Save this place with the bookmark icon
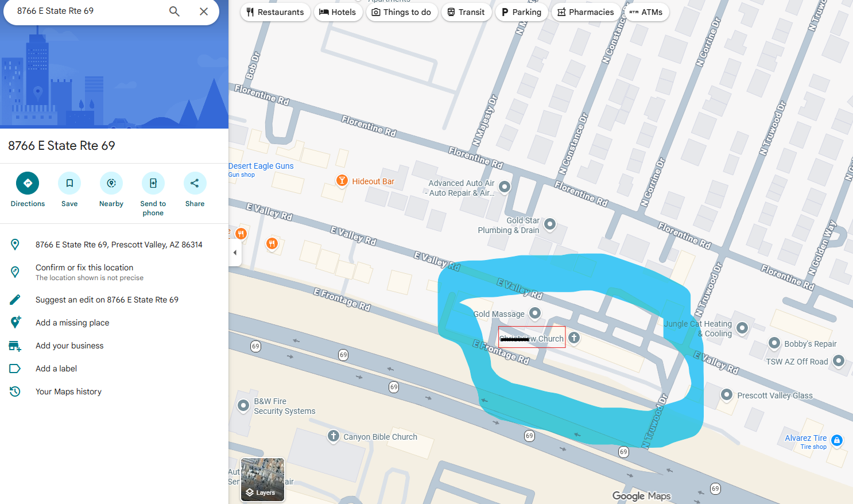The width and height of the screenshot is (853, 504). pos(69,183)
